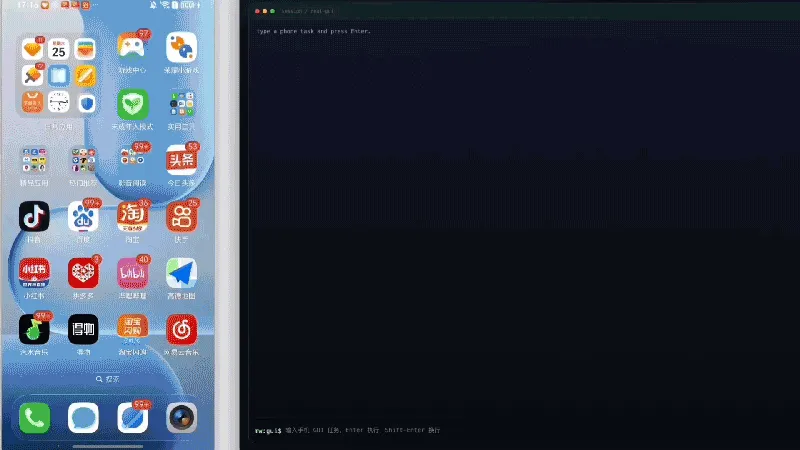Open the Game Center gamepad app

click(132, 47)
